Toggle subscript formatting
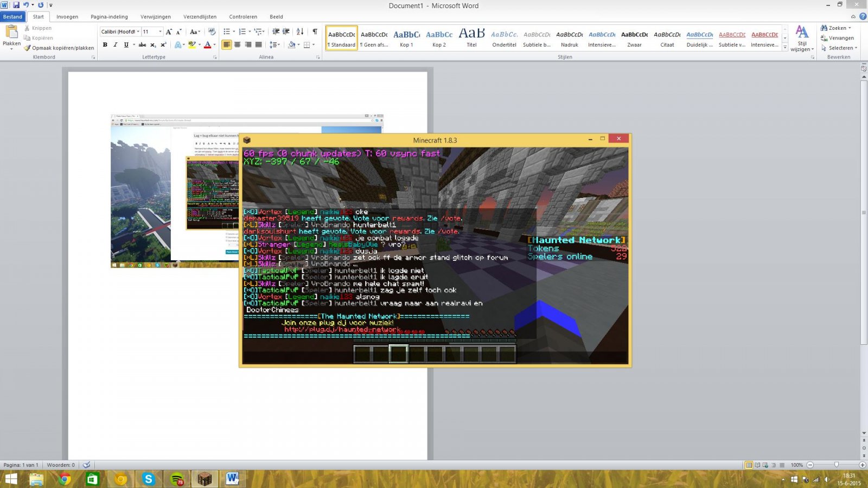Screen dimensions: 868x488 153,44
